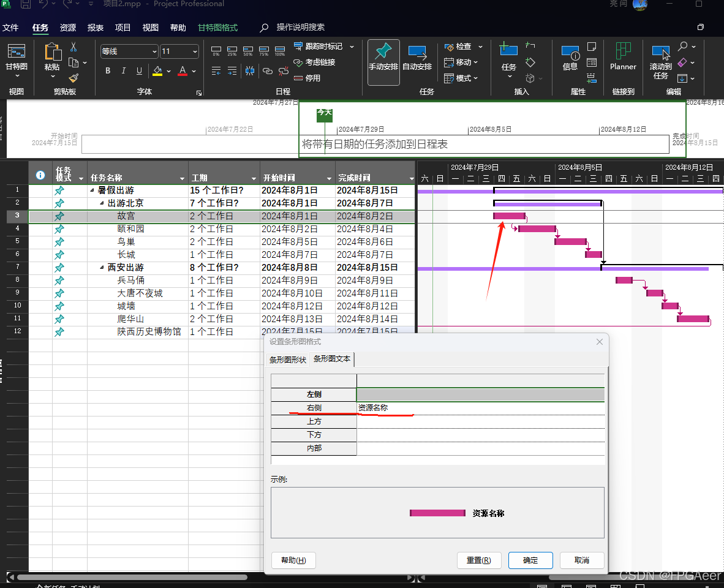Toggle Underline formatting
Image resolution: width=724 pixels, height=588 pixels.
pyautogui.click(x=139, y=70)
